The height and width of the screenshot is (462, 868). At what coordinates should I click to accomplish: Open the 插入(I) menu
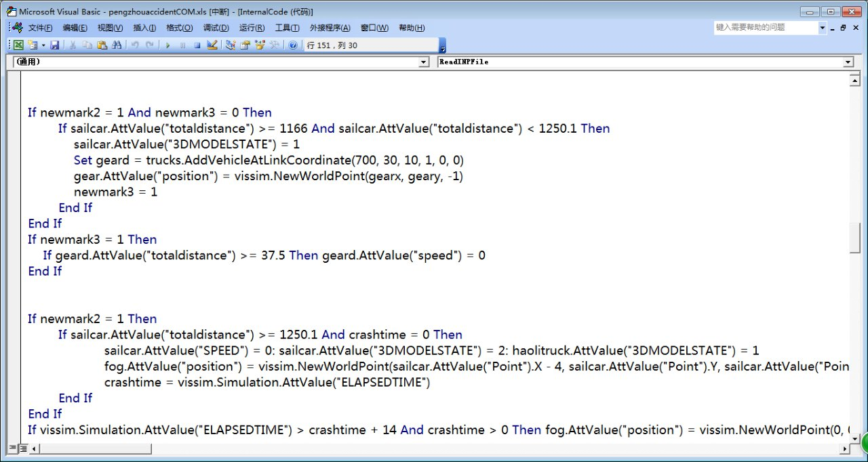(x=144, y=28)
